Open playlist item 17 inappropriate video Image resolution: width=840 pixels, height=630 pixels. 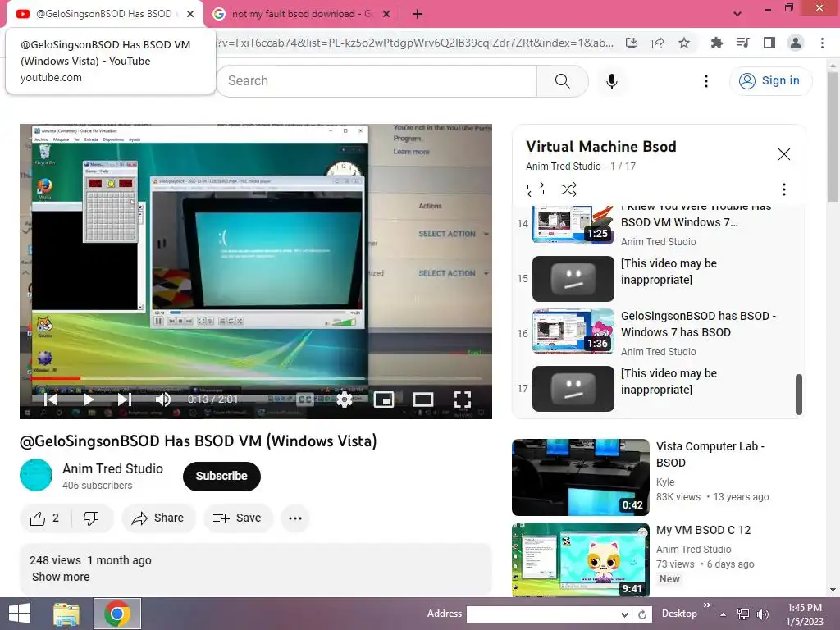tap(654, 388)
